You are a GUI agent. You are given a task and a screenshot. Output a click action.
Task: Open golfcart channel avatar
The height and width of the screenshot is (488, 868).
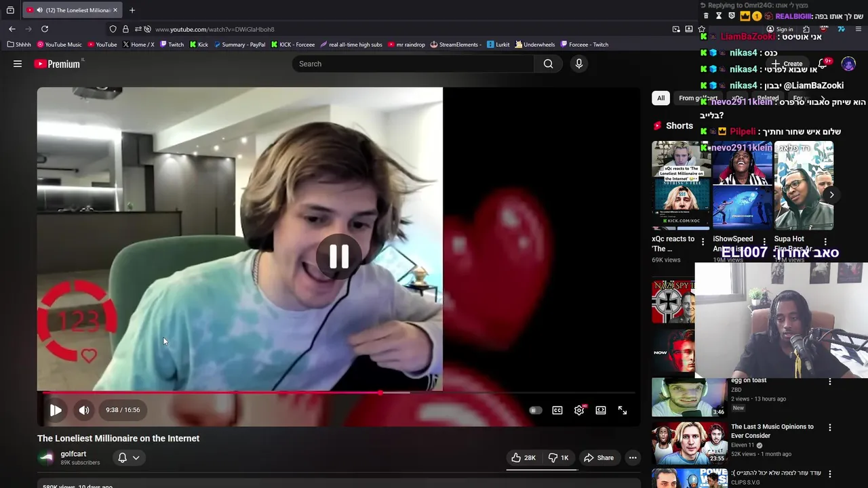click(x=46, y=457)
